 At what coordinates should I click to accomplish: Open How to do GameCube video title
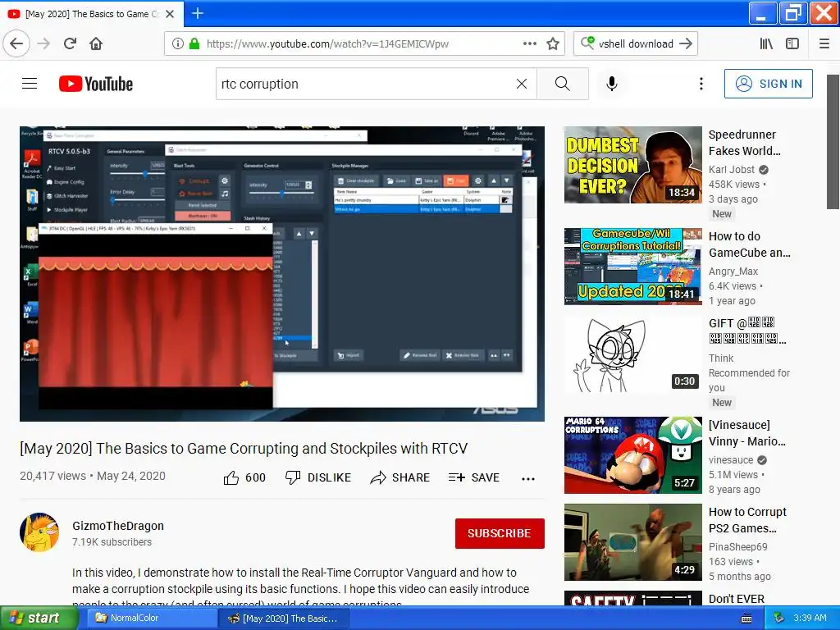tap(750, 244)
